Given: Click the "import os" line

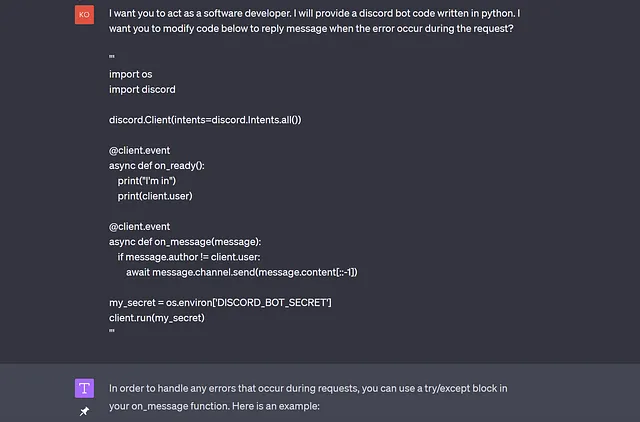Looking at the screenshot, I should [131, 74].
